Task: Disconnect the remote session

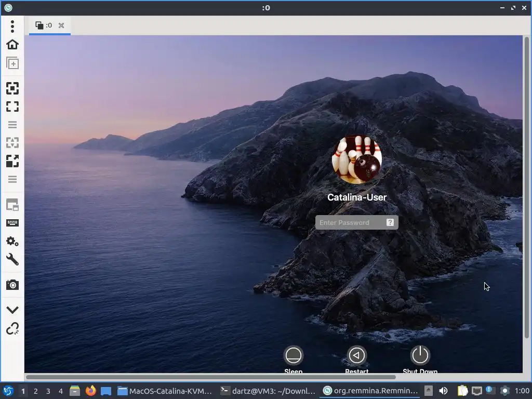Action: tap(12, 328)
